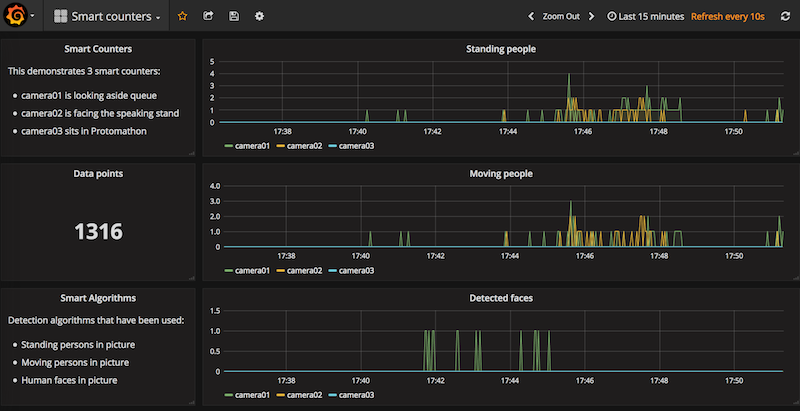Save the dashboard with the floppy icon

coord(234,16)
